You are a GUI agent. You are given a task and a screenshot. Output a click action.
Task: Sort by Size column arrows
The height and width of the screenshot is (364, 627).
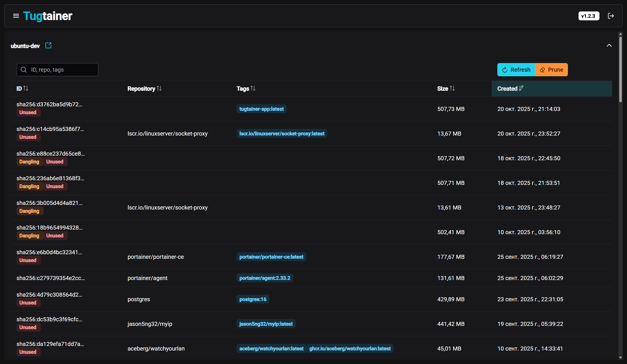(x=452, y=88)
